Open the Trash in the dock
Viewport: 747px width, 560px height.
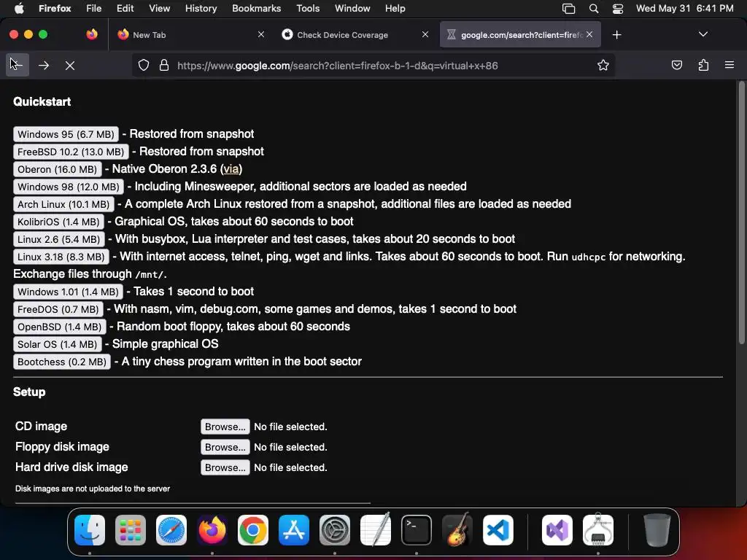(657, 530)
